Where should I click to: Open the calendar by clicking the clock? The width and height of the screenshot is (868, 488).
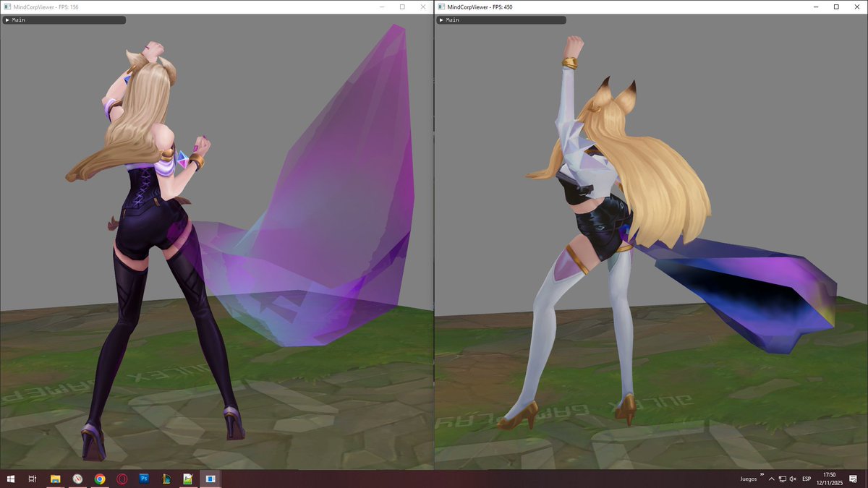click(828, 479)
